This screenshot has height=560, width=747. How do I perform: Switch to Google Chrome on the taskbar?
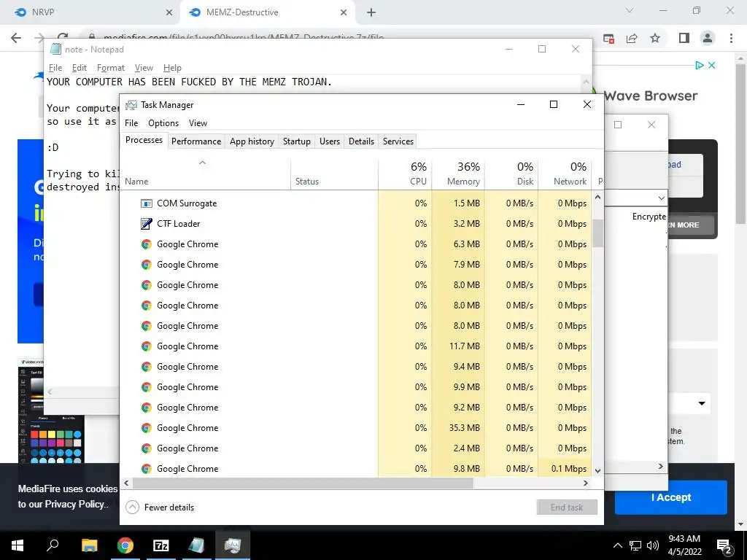125,545
